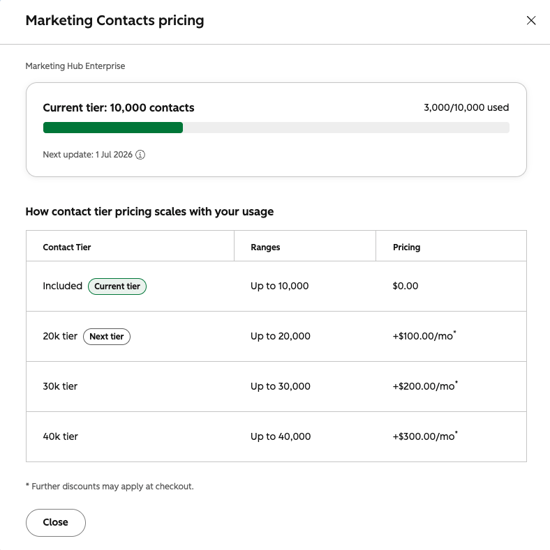This screenshot has height=550, width=550.
Task: Click the 20k tier label
Action: tap(60, 336)
